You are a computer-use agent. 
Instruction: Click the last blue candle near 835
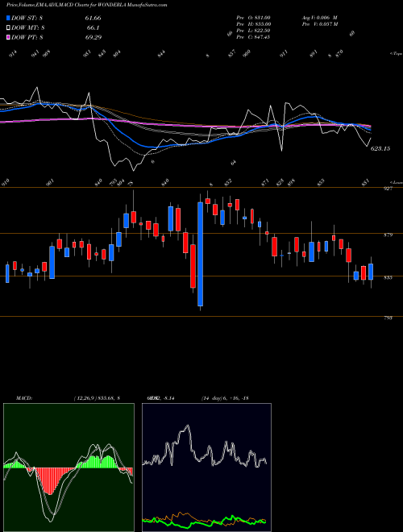[x=371, y=272]
